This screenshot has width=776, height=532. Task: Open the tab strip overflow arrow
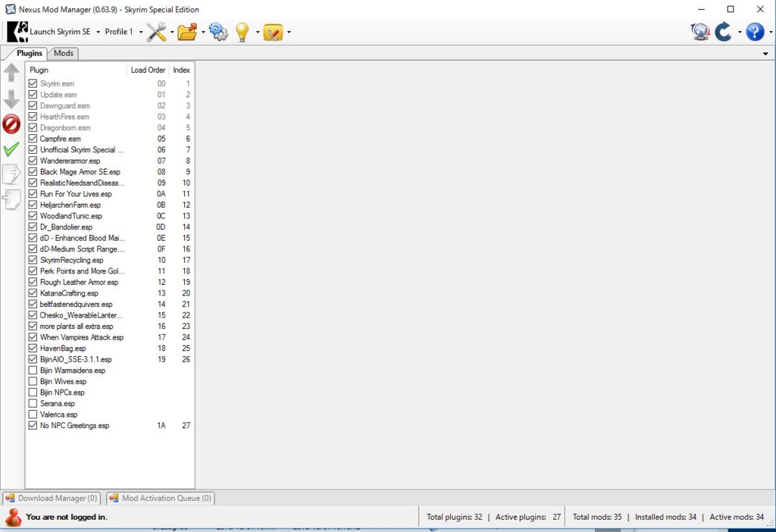(765, 54)
